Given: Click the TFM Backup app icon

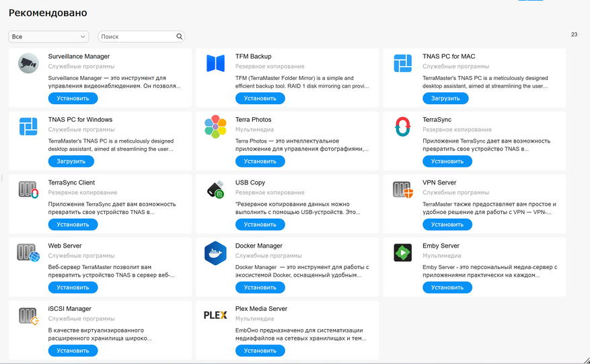Looking at the screenshot, I should click(215, 63).
